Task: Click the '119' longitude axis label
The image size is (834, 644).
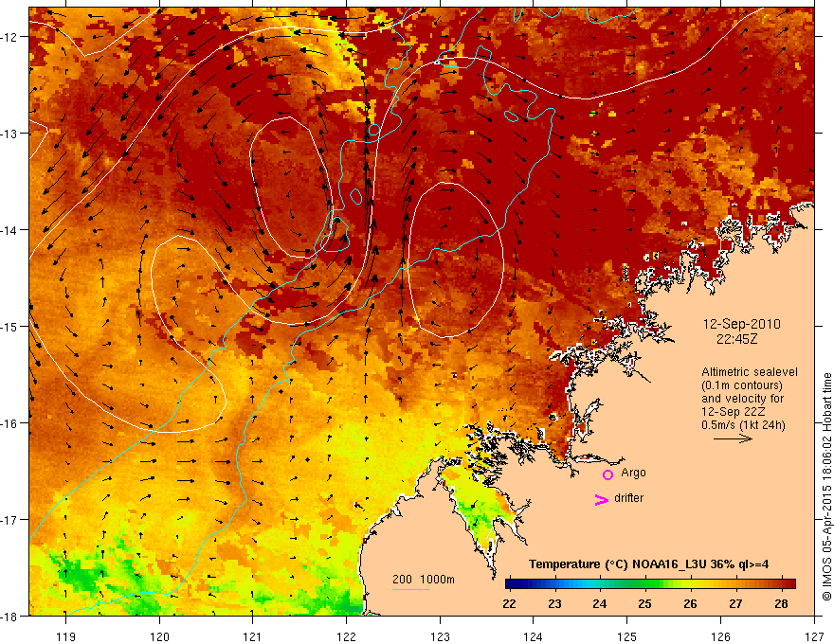Action: click(x=66, y=636)
